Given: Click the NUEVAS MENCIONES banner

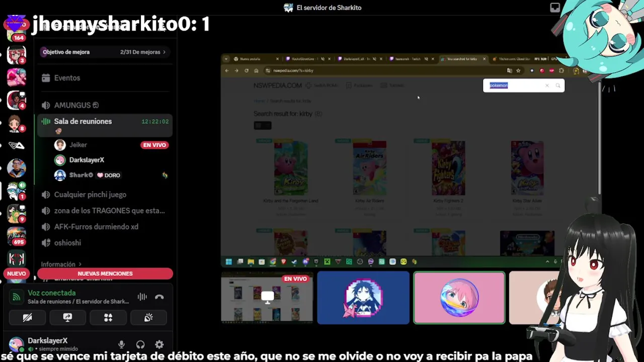Looking at the screenshot, I should [105, 274].
